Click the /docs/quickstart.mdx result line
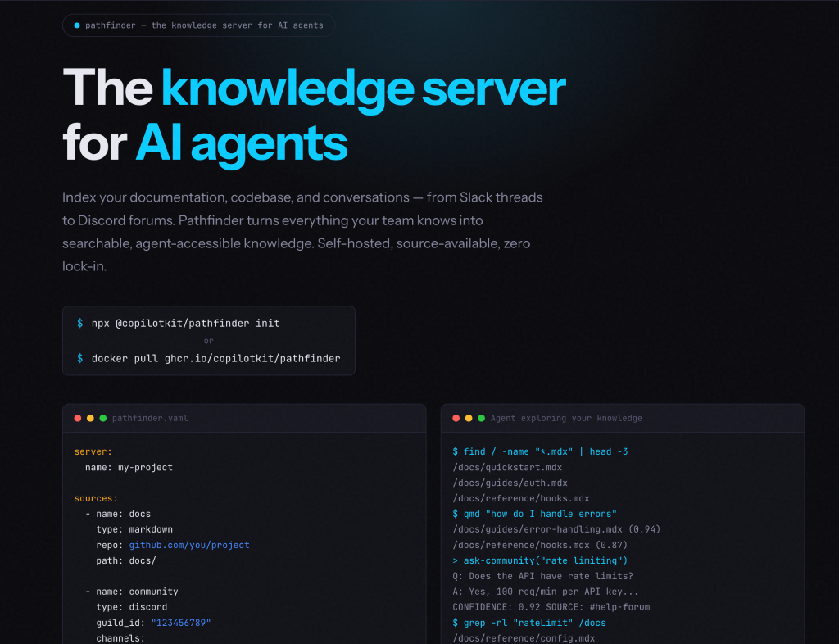 click(x=507, y=468)
